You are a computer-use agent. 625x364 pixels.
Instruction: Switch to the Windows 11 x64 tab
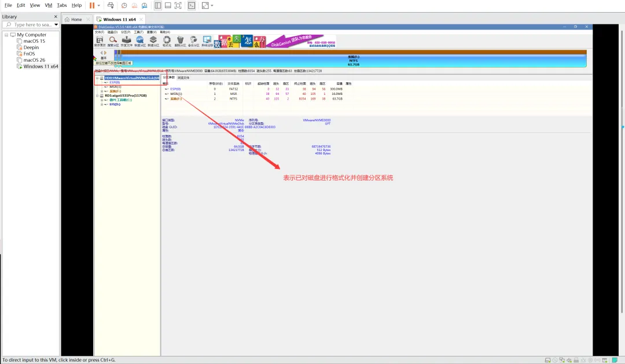pos(119,19)
